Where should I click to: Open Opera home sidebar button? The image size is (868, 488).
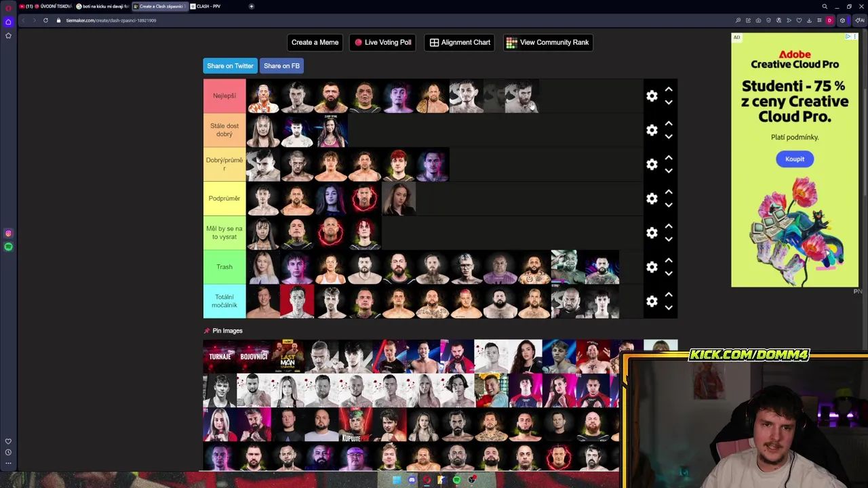click(x=8, y=22)
